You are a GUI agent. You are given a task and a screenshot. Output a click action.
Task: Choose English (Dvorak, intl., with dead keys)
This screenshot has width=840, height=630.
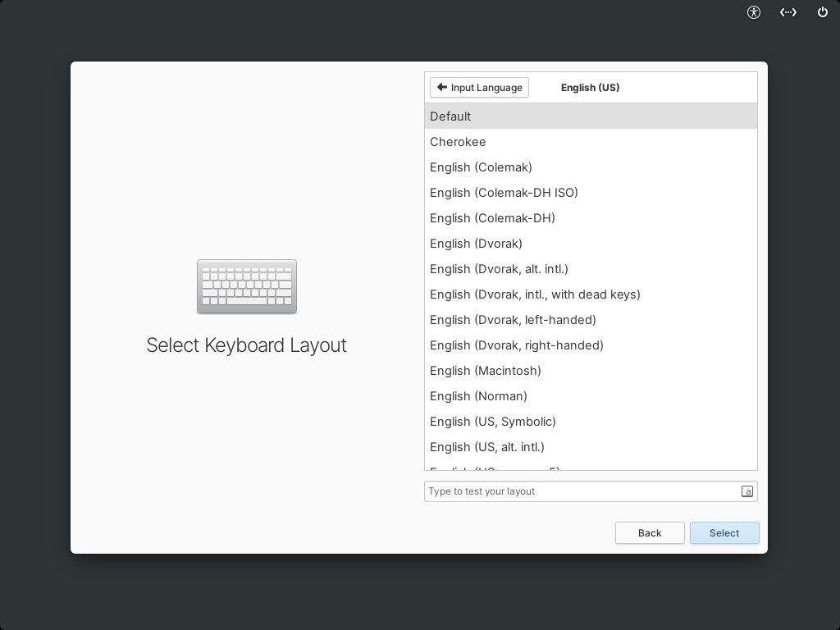[591, 294]
